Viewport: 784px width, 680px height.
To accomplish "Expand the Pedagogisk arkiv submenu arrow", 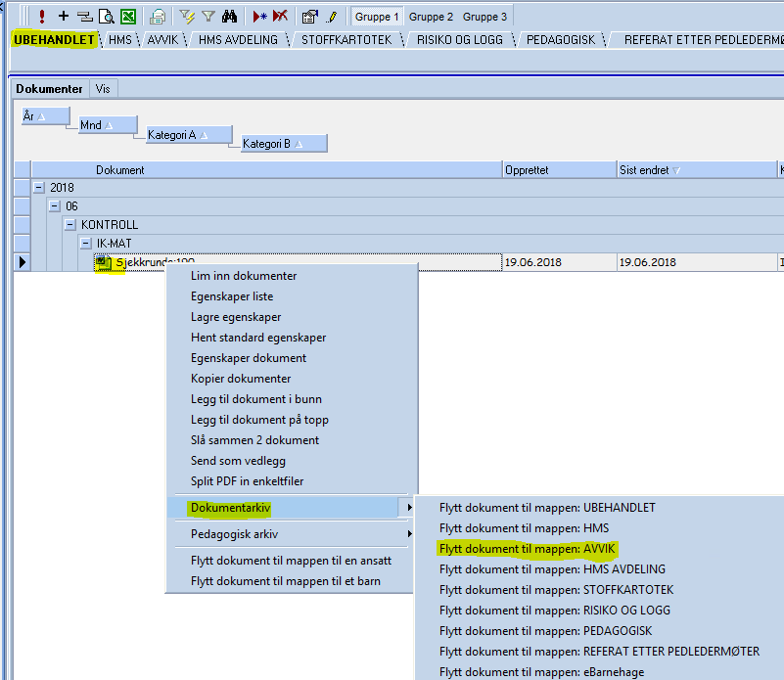I will pos(409,534).
